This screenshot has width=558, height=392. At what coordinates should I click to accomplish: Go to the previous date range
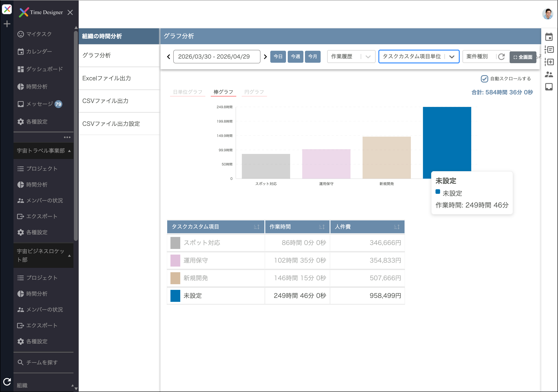pos(168,57)
